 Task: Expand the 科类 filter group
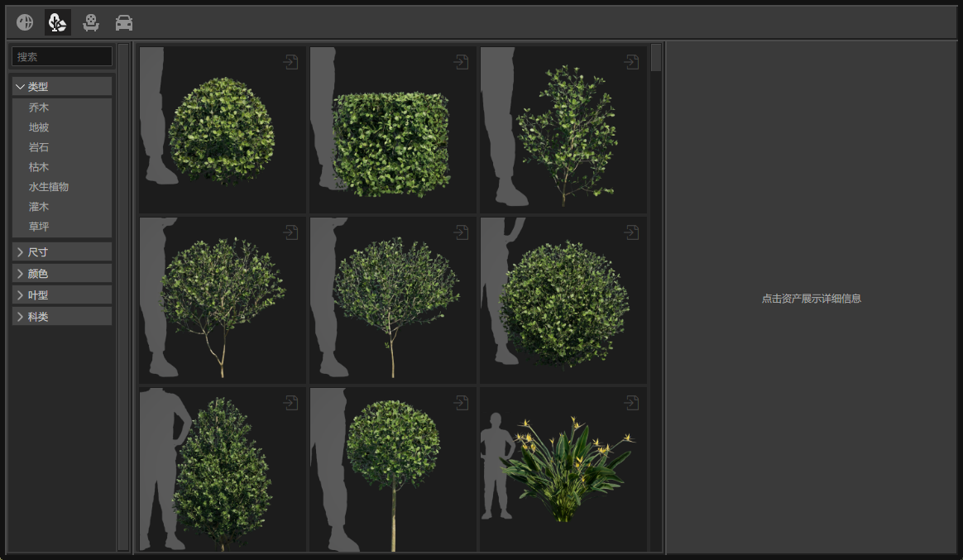pyautogui.click(x=61, y=316)
